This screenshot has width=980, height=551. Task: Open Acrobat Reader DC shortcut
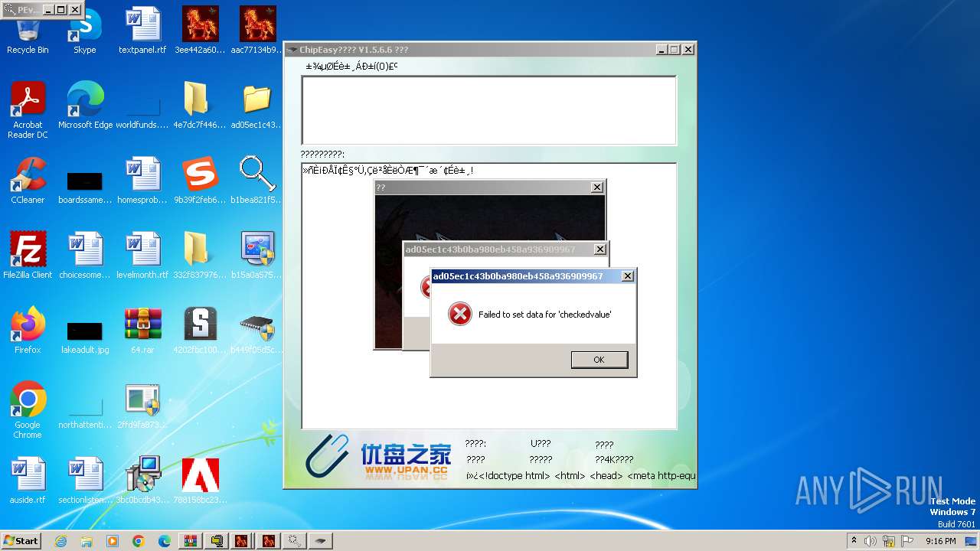click(x=28, y=110)
